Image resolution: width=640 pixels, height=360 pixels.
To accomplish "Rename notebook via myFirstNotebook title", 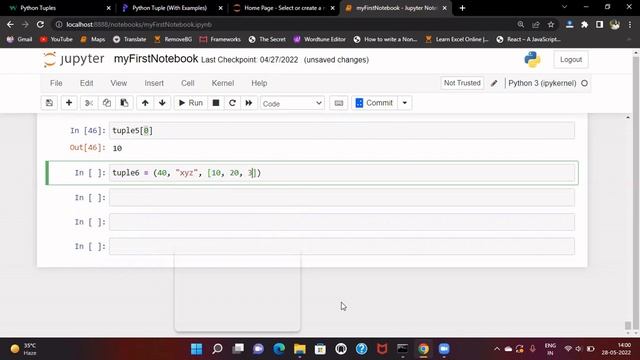I will pyautogui.click(x=156, y=59).
